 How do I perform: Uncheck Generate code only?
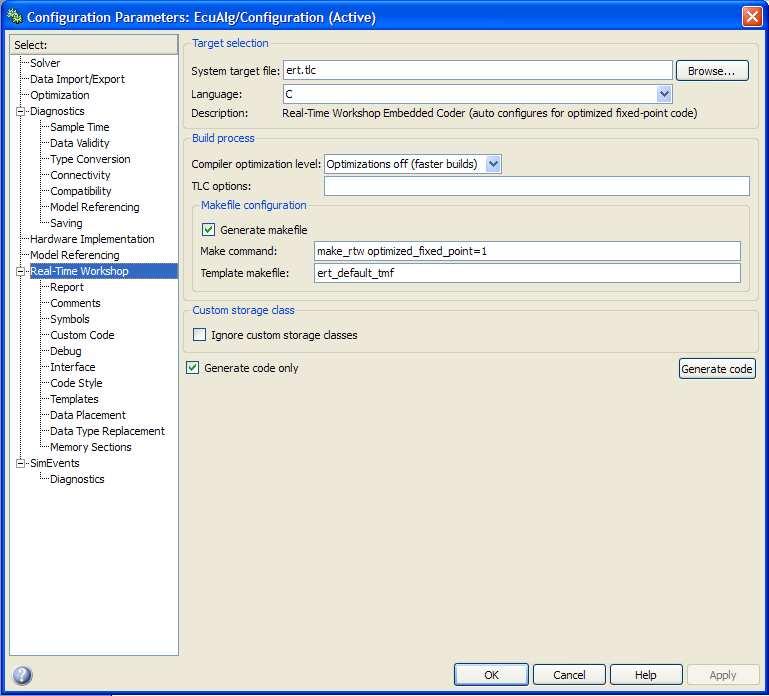(x=192, y=367)
